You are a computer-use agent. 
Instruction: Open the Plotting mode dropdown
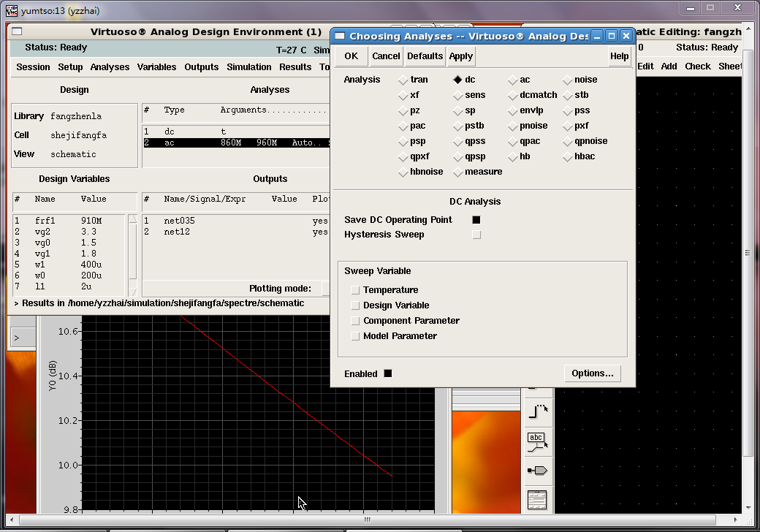pos(326,289)
